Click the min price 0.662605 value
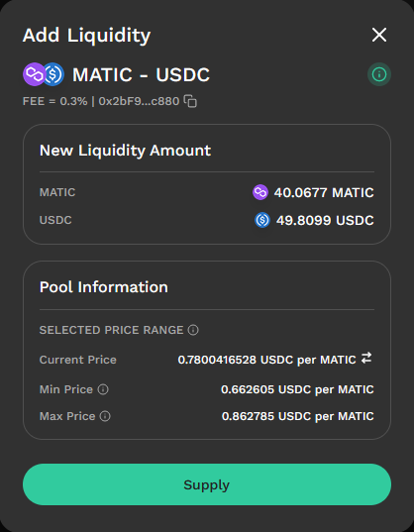The height and width of the screenshot is (532, 414). [x=248, y=389]
